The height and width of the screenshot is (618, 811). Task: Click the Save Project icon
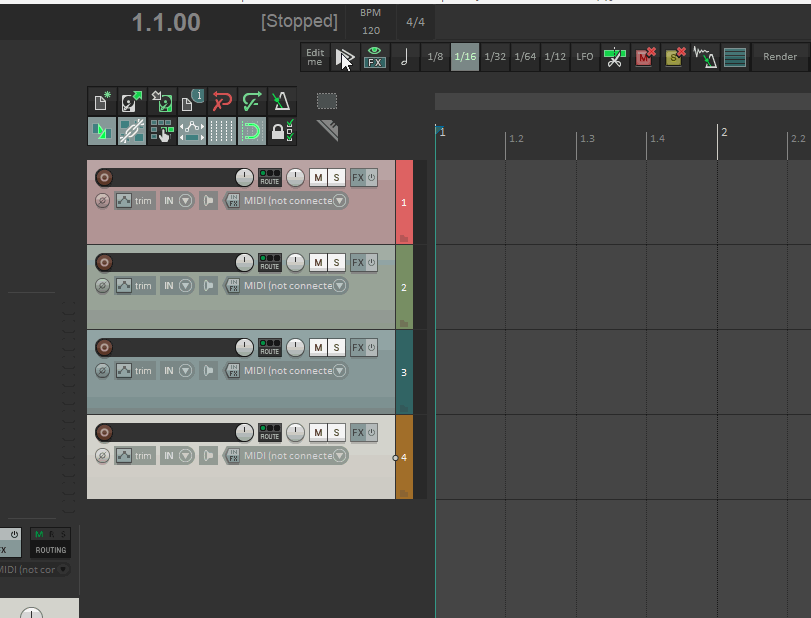coord(161,102)
